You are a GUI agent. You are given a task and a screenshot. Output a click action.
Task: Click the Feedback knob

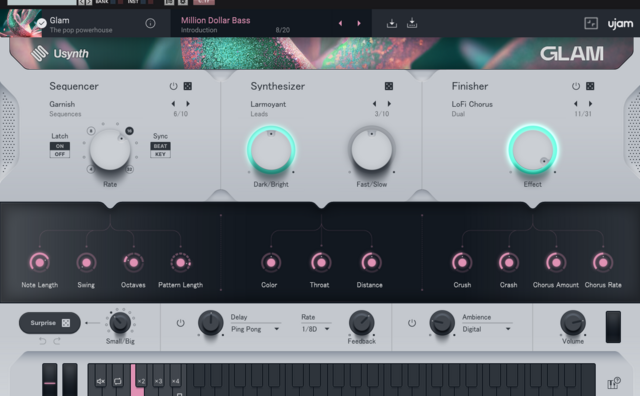click(x=362, y=323)
